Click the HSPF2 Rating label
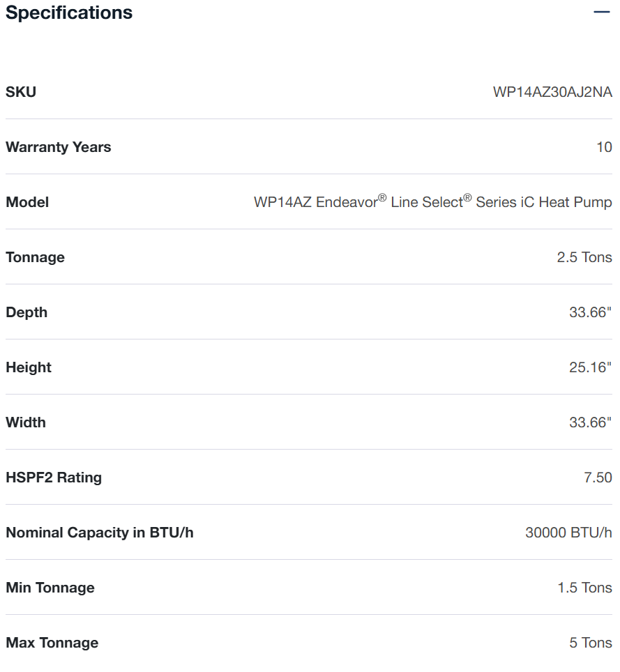 coord(54,478)
